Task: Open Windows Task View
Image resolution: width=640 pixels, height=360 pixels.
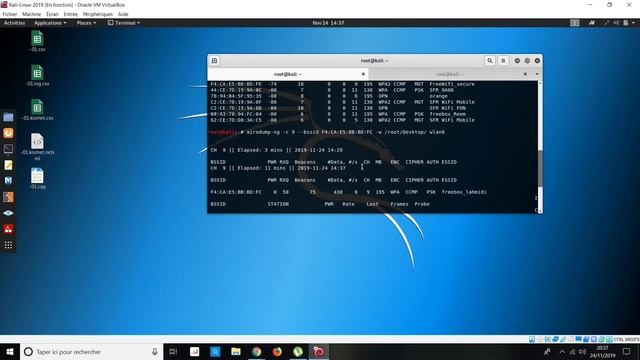Action: point(173,351)
